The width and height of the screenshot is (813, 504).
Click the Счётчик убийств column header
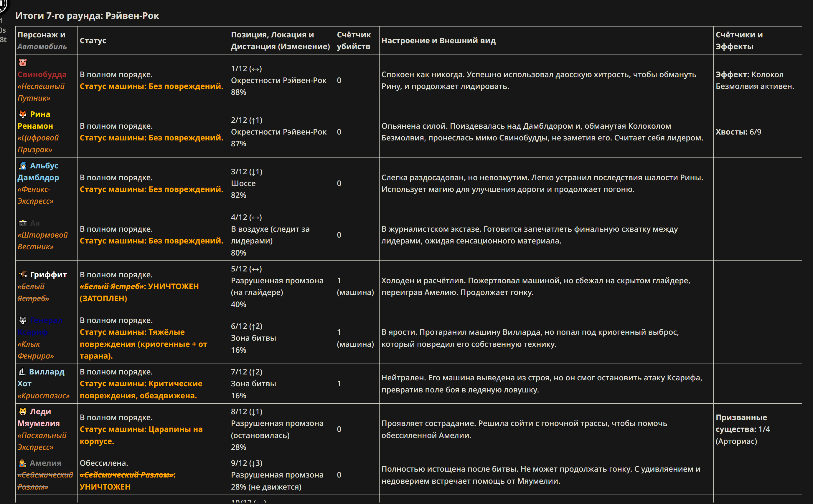(x=354, y=40)
